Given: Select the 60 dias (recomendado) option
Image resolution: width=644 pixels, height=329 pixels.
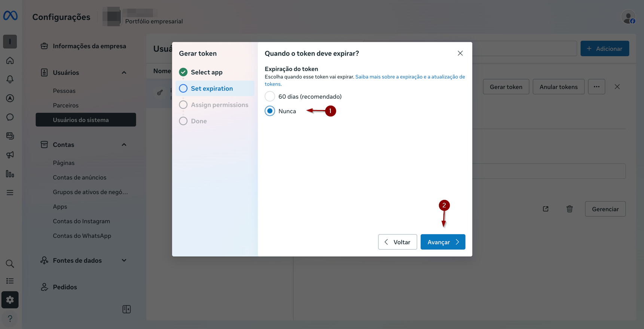Looking at the screenshot, I should click(x=270, y=97).
